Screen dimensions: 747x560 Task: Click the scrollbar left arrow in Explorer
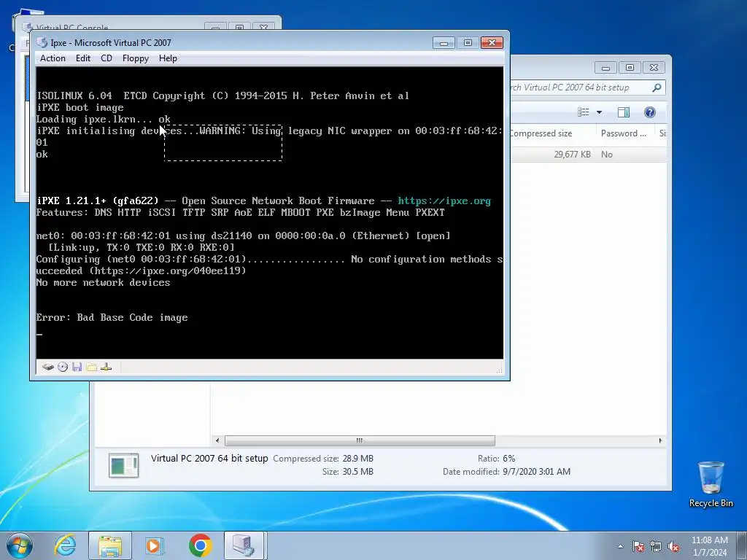[217, 440]
